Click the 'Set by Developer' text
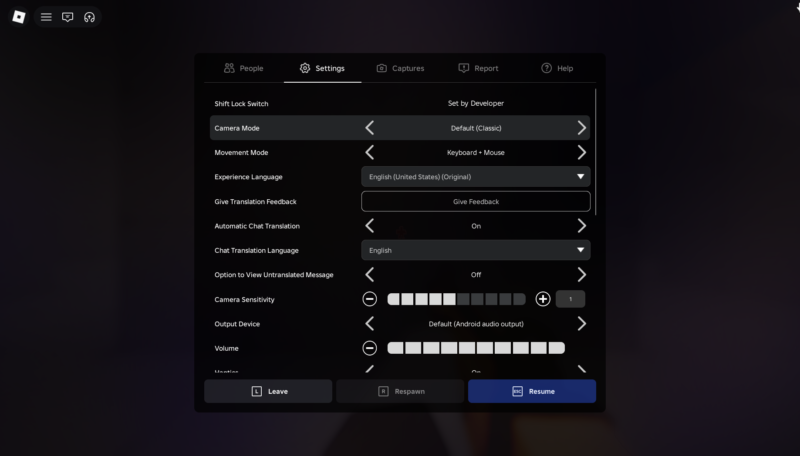This screenshot has height=456, width=800. [x=476, y=103]
